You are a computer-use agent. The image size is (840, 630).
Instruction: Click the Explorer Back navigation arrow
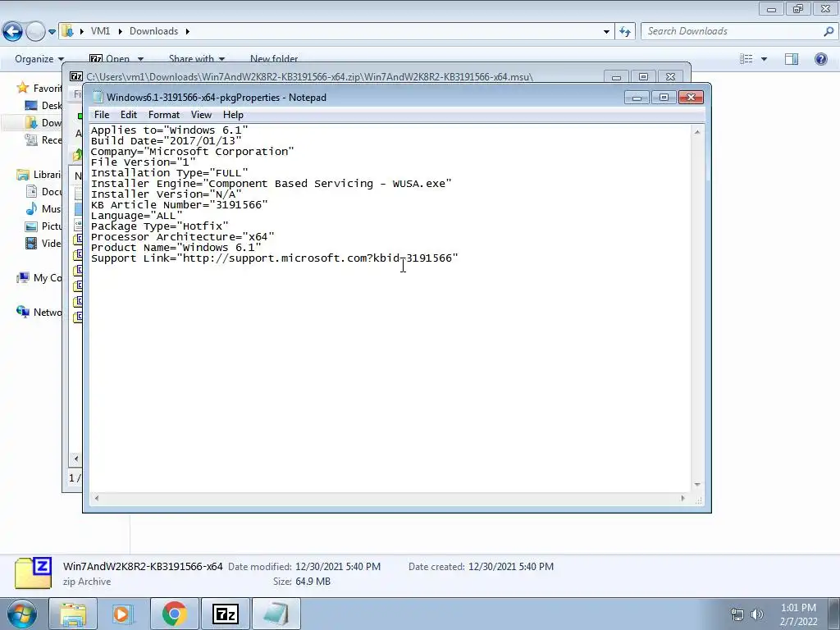coord(13,32)
